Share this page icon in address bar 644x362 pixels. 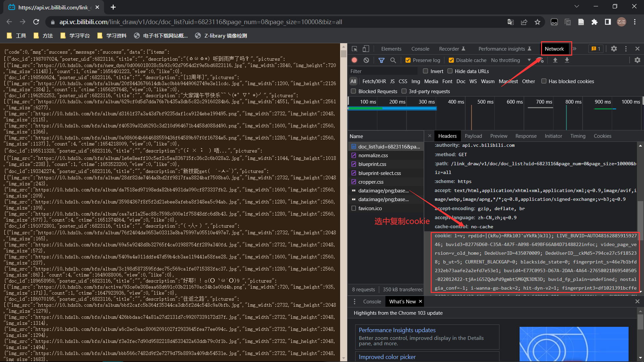(x=524, y=22)
